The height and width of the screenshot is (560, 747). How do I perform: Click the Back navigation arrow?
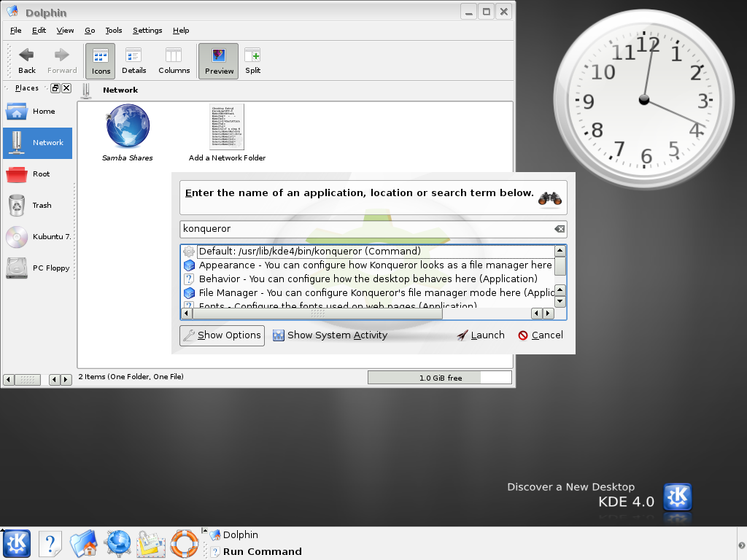tap(27, 60)
